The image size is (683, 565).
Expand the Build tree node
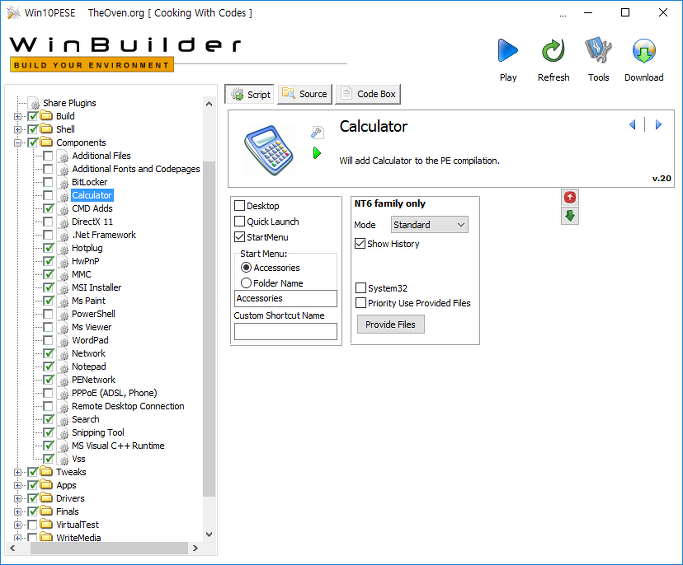tap(18, 116)
